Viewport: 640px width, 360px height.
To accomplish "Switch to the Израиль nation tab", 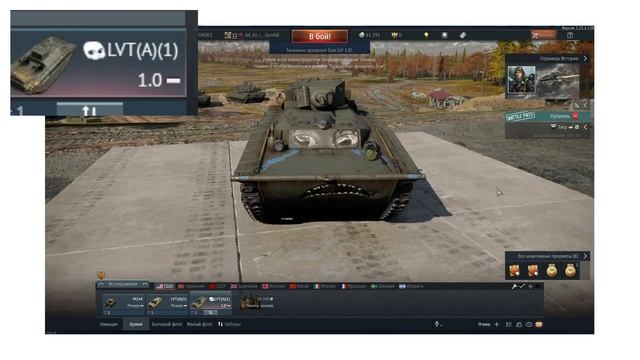I will tap(411, 287).
